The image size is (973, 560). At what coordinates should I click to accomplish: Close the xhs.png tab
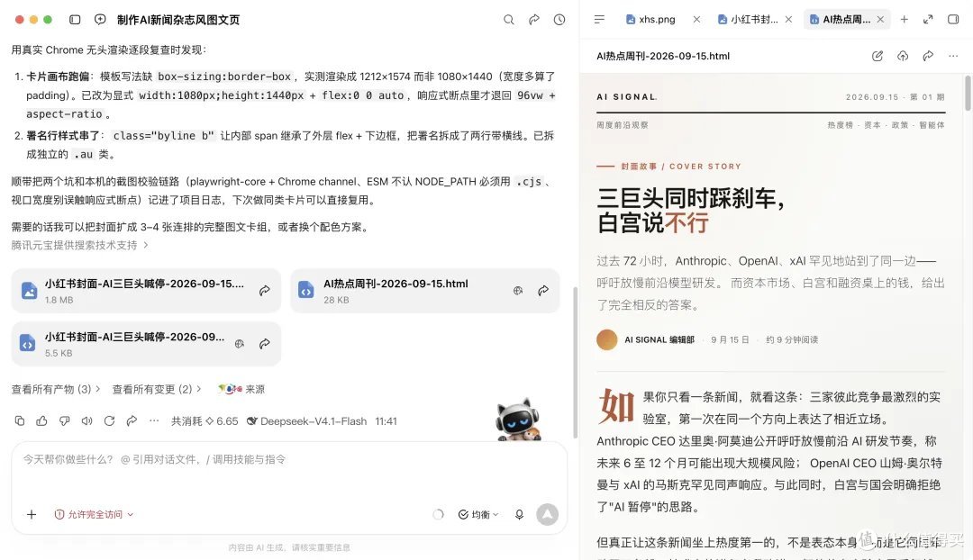pos(696,19)
